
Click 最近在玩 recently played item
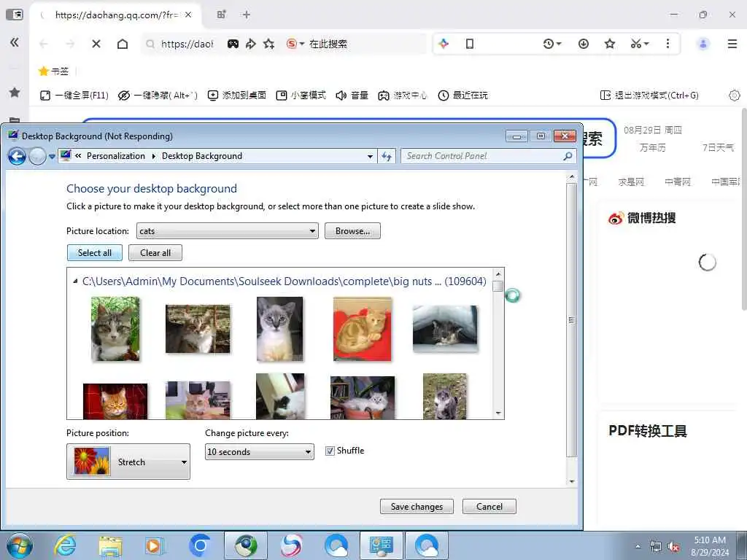[x=462, y=96]
